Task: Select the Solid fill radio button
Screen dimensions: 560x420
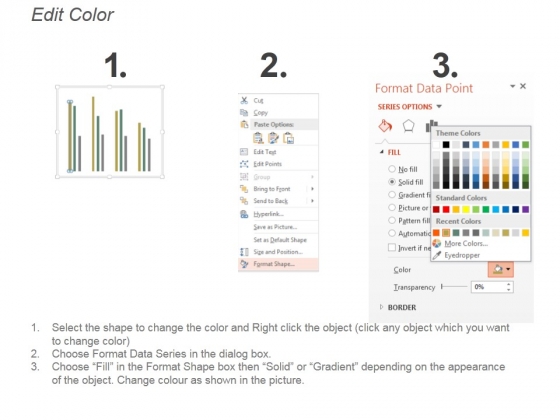Action: [392, 182]
